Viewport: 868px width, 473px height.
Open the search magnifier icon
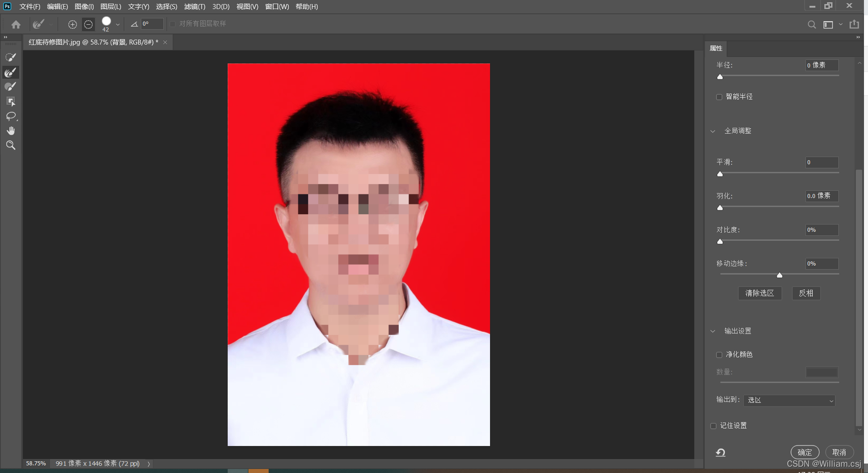(811, 25)
